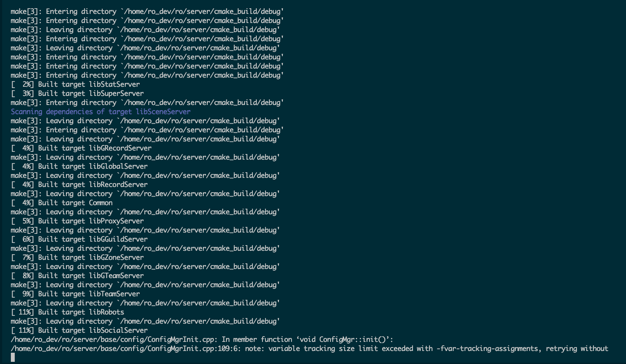This screenshot has height=364, width=626.
Task: Click the libSuperServer built target line
Action: [x=77, y=93]
